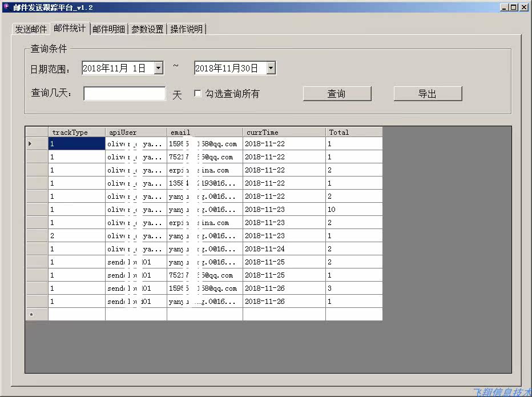This screenshot has height=397, width=532.
Task: Select the Total cell showing 3
Action: [354, 288]
